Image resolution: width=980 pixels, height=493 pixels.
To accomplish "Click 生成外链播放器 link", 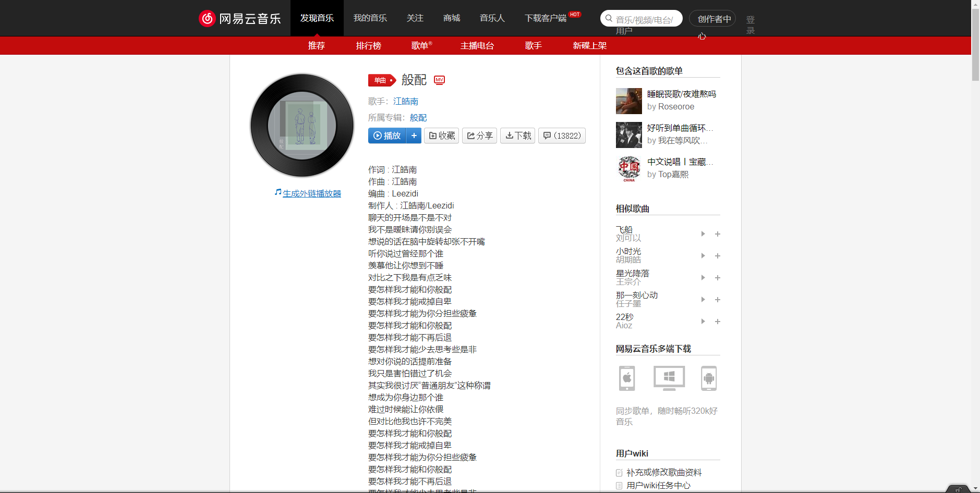I will (x=311, y=193).
